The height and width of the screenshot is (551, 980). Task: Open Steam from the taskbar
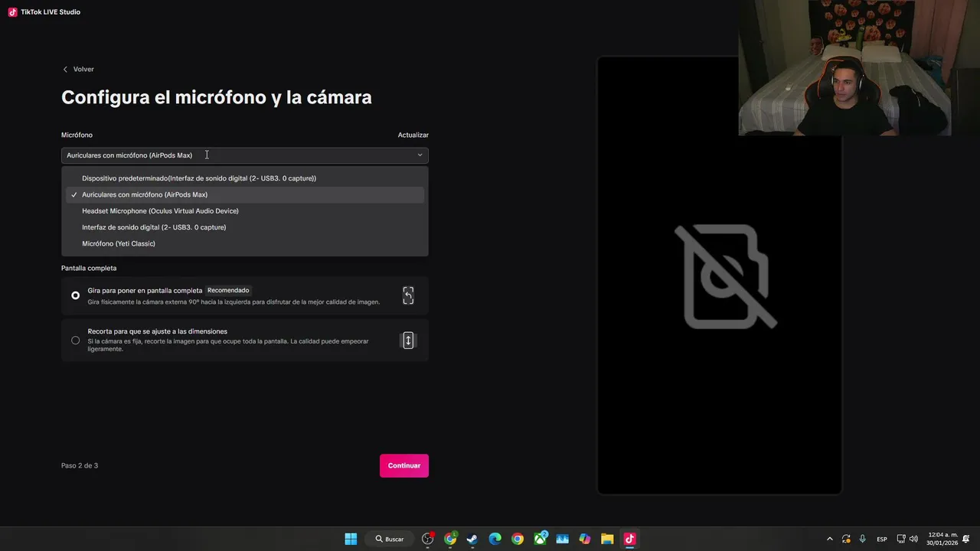pos(472,539)
